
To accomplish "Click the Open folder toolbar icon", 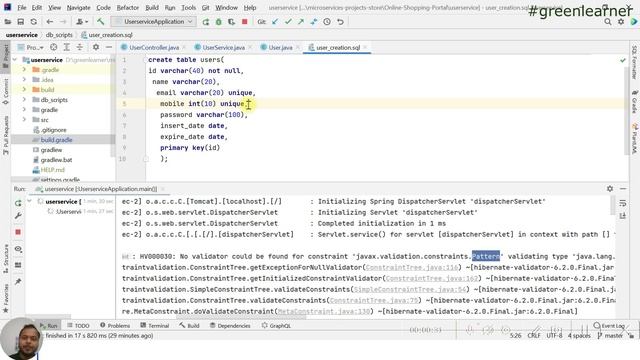I will click(8, 22).
